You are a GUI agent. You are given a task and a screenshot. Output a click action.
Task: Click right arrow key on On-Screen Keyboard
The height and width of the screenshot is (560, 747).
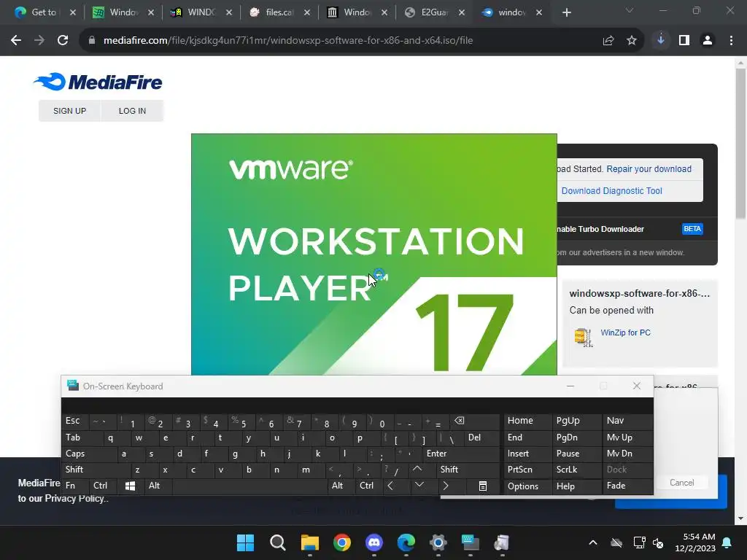(x=446, y=486)
